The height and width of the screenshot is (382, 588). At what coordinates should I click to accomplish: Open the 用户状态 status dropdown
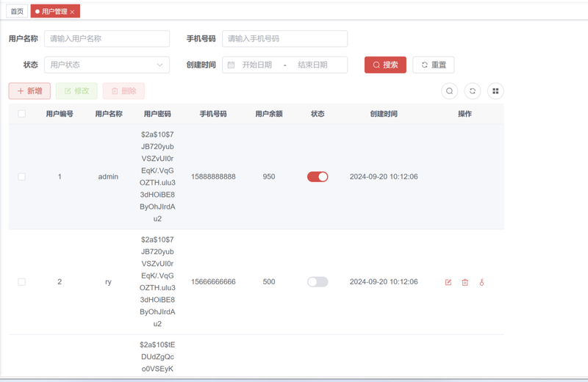click(x=107, y=65)
